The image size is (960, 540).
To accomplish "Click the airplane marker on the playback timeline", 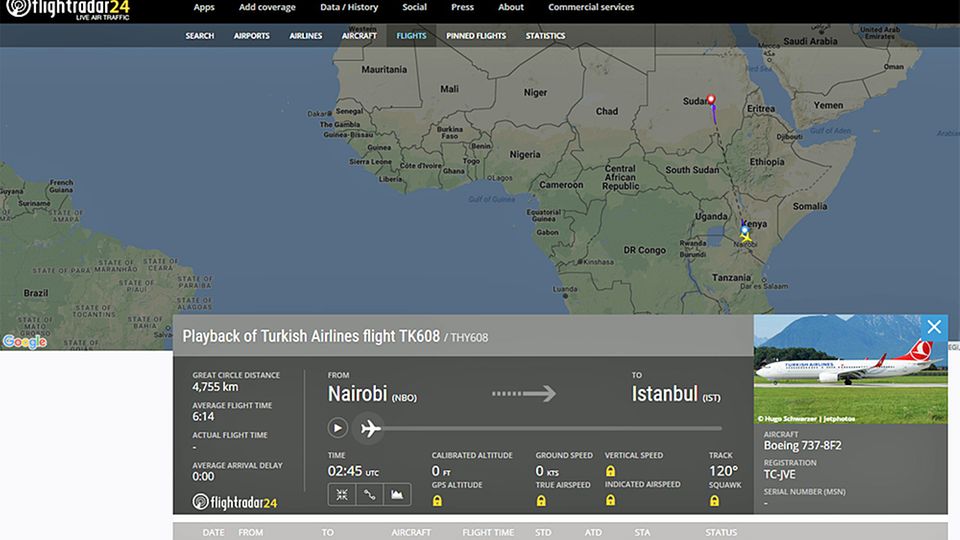I will [370, 428].
